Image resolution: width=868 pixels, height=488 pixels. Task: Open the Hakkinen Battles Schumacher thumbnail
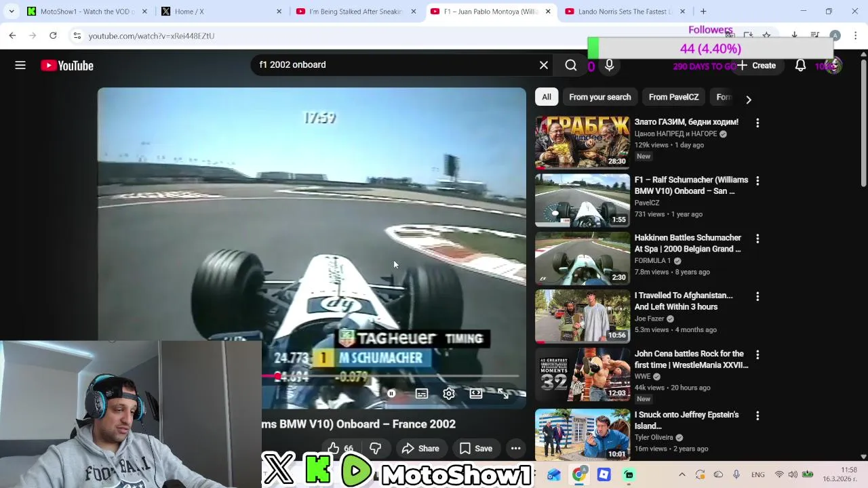583,258
